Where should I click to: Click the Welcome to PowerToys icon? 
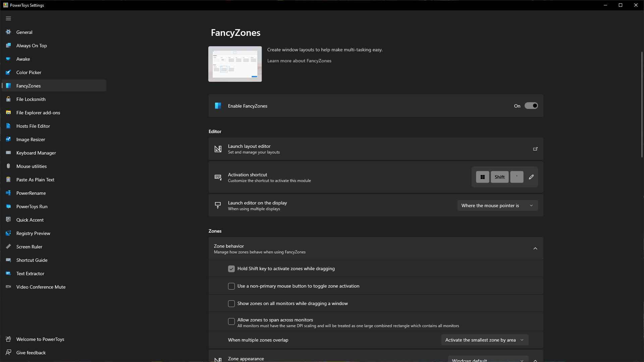tap(8, 339)
